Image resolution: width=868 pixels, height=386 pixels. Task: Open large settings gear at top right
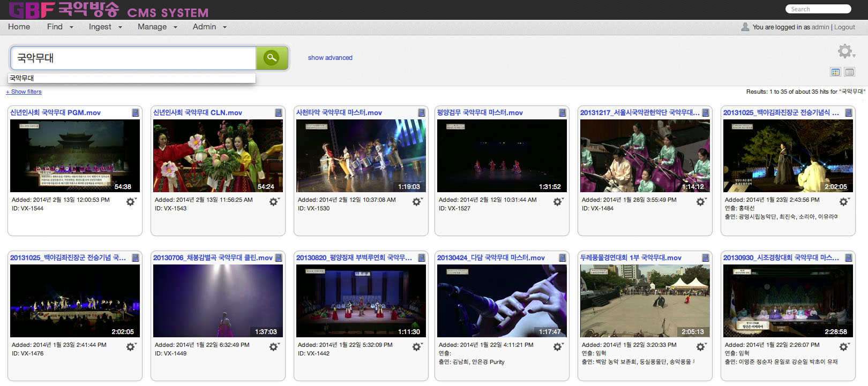[845, 51]
